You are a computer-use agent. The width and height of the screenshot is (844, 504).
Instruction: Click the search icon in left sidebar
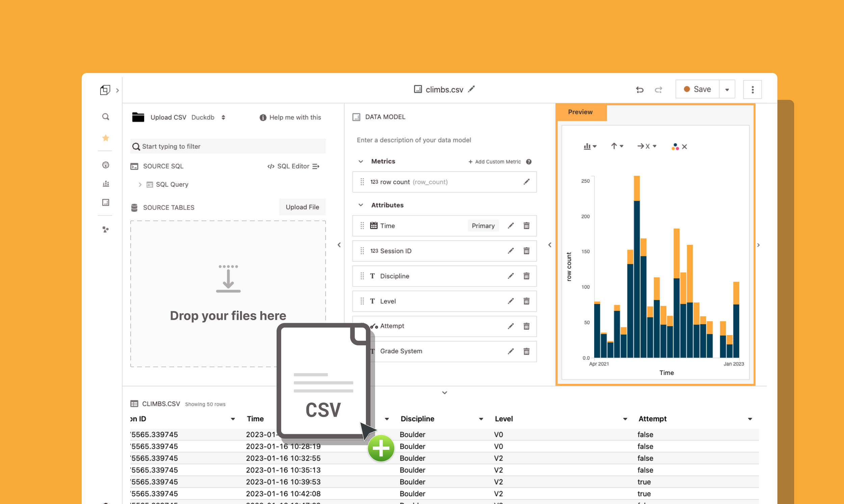106,117
